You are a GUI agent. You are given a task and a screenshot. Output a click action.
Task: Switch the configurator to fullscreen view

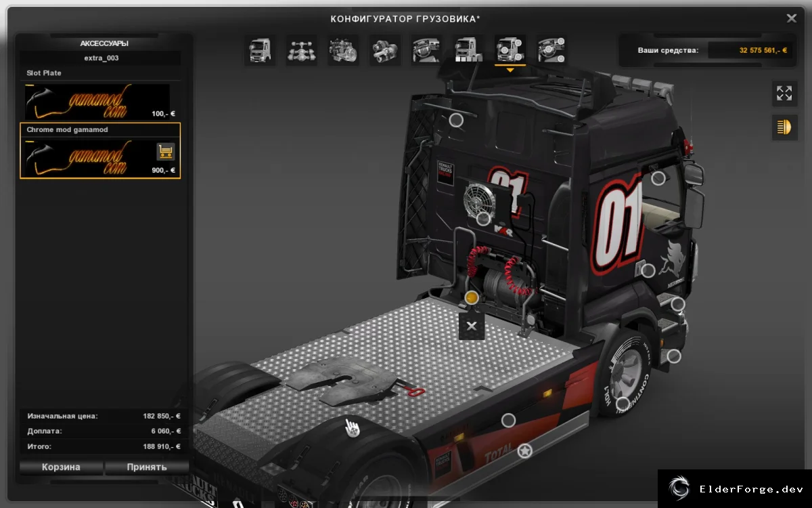(x=784, y=93)
